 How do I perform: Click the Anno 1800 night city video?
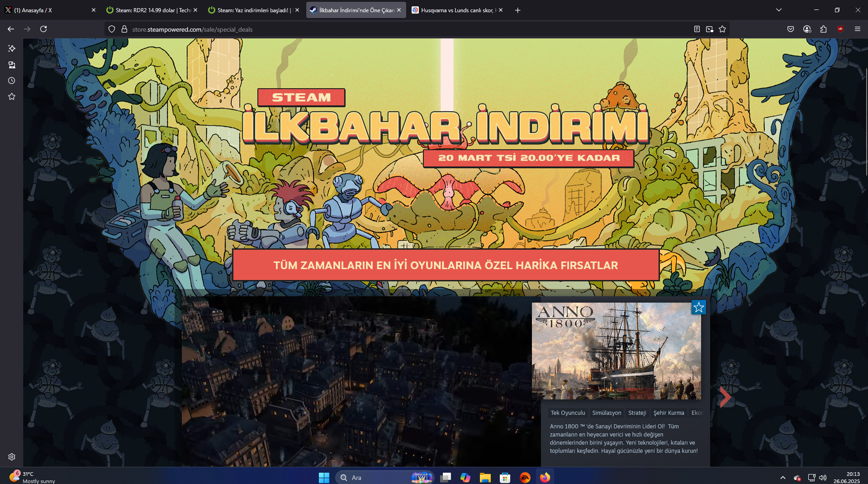tap(356, 381)
